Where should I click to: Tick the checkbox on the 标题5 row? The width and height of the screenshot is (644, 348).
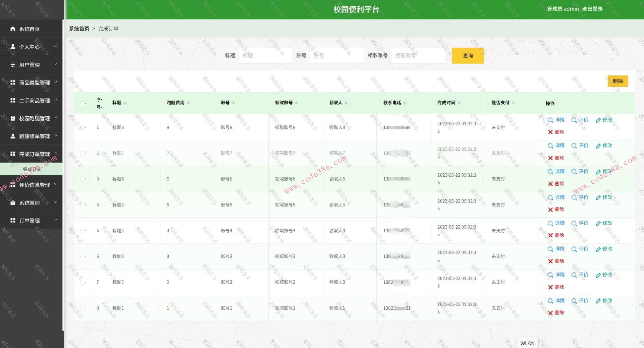[x=83, y=205]
